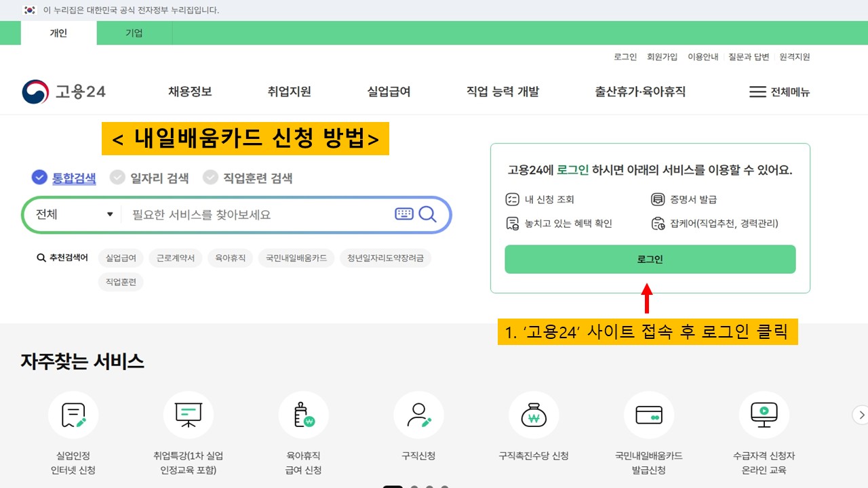Click the 청년일자리도약장려금 keyword chip
Image resolution: width=868 pixels, height=488 pixels.
385,258
